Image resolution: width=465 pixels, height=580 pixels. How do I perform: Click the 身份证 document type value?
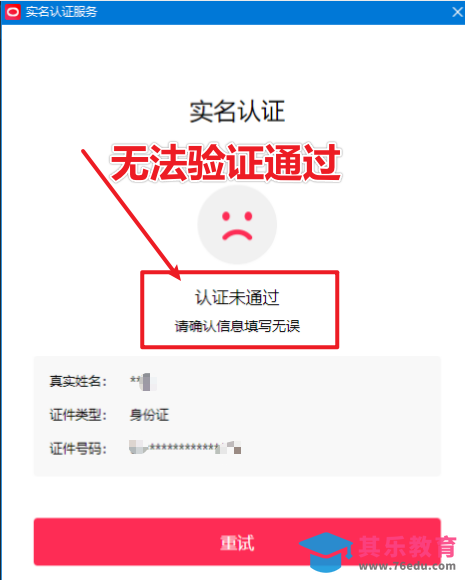[x=149, y=415]
